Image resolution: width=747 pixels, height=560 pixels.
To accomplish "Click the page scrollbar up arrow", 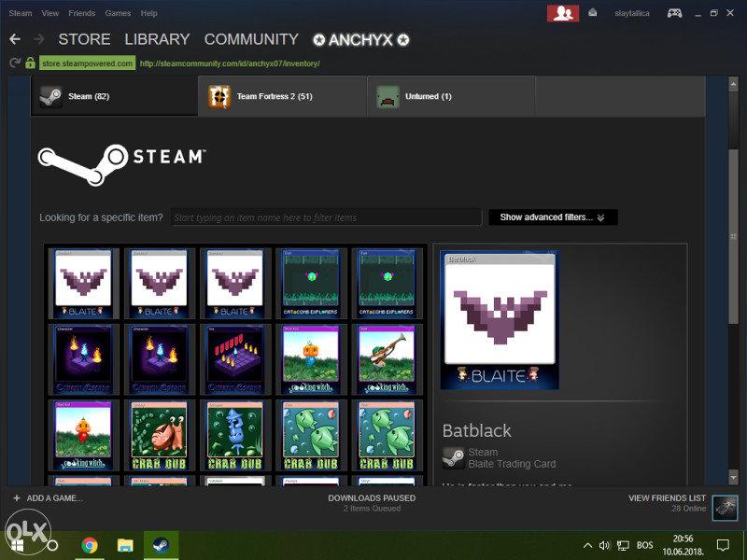I will pyautogui.click(x=733, y=84).
